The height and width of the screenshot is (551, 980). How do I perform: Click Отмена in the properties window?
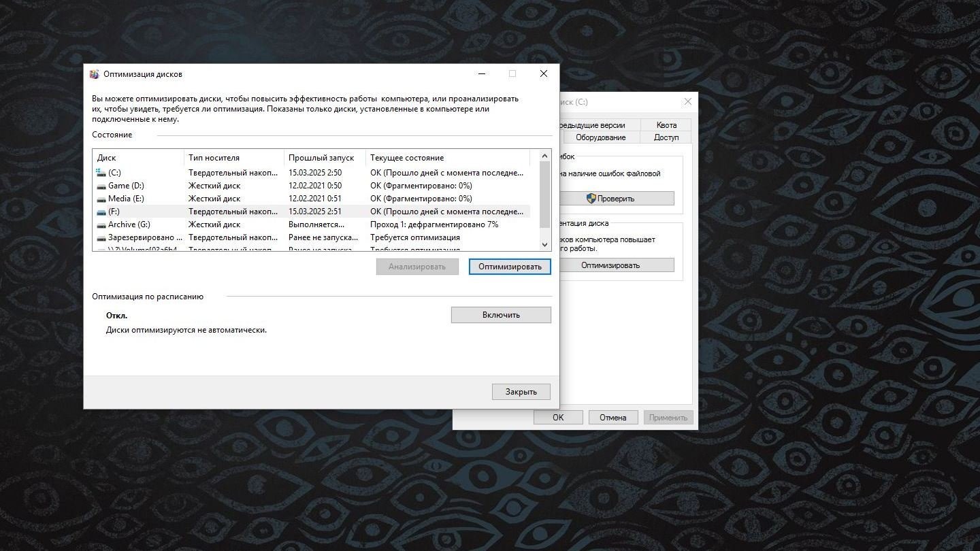pos(613,418)
